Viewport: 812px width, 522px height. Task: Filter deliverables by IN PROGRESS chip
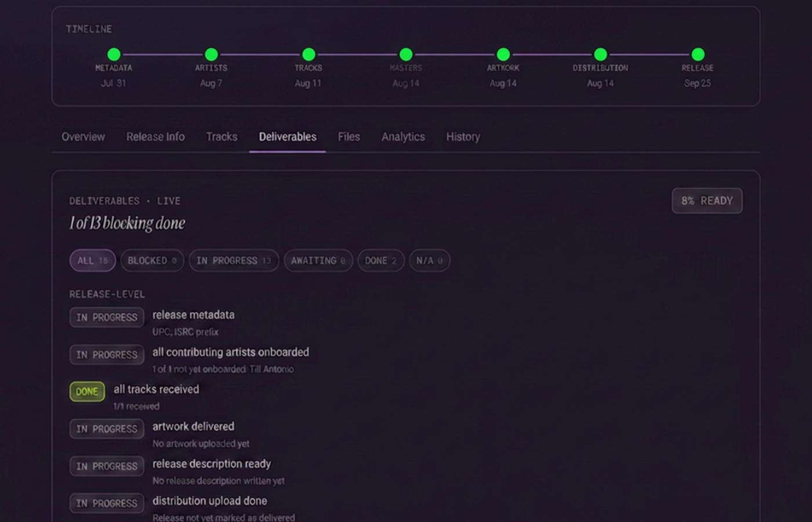(x=234, y=260)
